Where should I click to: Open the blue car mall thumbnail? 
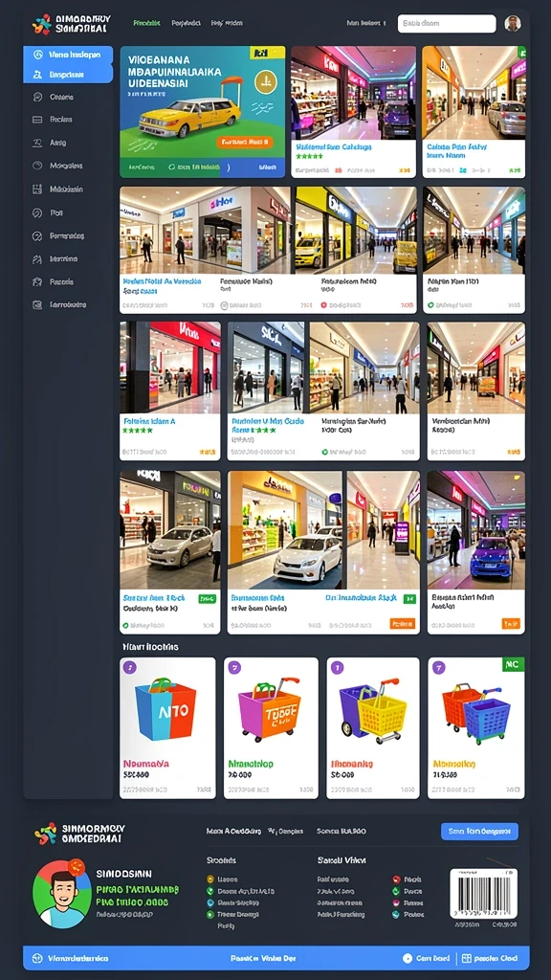(x=476, y=530)
